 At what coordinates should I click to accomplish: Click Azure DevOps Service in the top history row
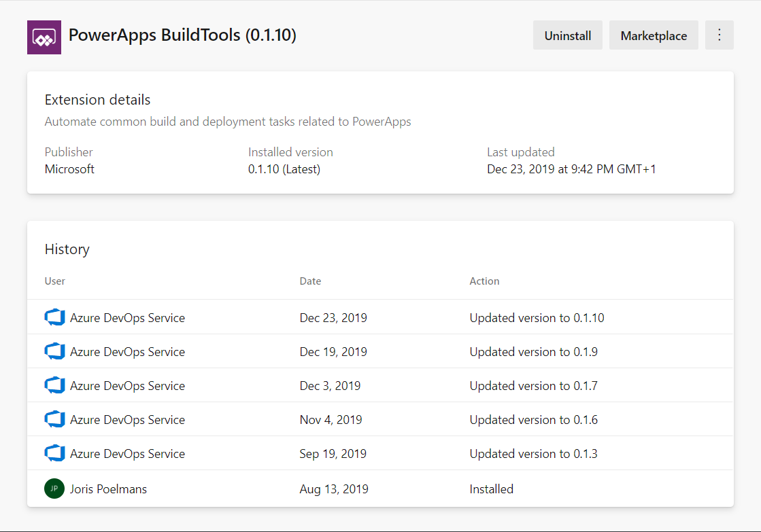coord(127,317)
